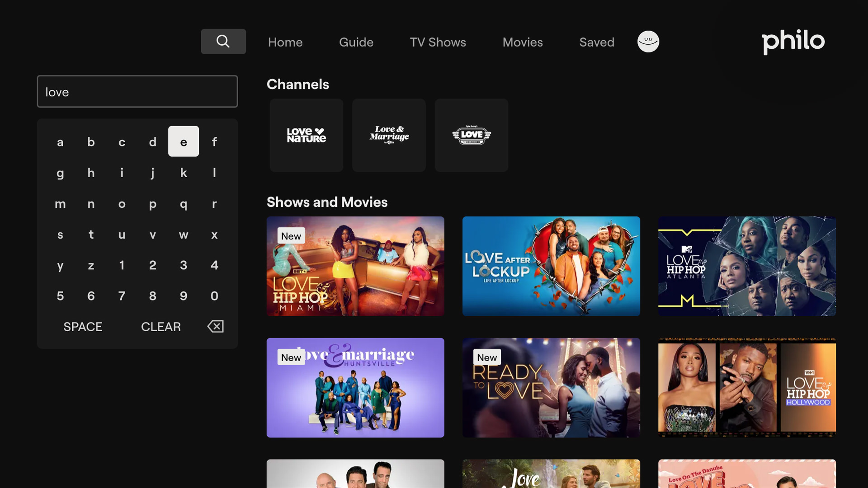Open the Guide tab

[356, 42]
